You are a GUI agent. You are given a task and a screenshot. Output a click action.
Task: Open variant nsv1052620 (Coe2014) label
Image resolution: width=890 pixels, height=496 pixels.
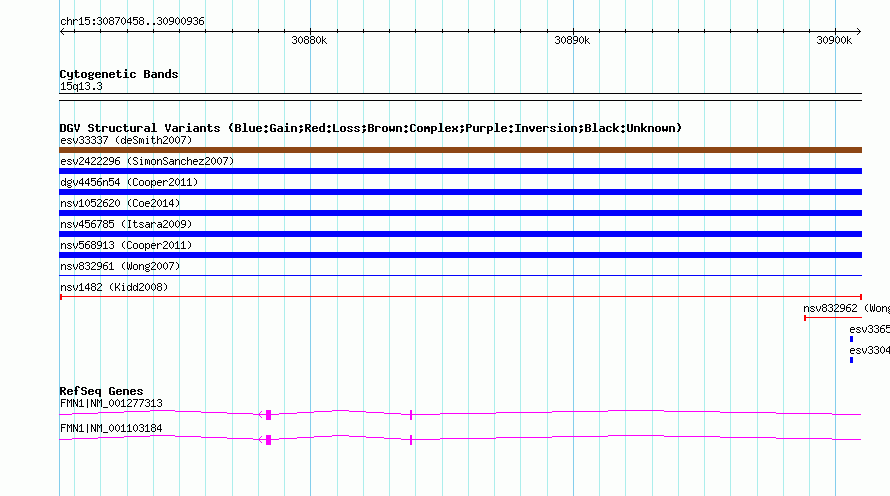(x=120, y=203)
